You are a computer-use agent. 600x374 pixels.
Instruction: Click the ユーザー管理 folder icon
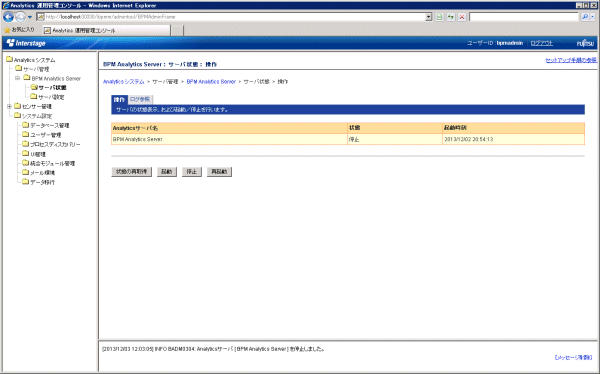coord(26,134)
